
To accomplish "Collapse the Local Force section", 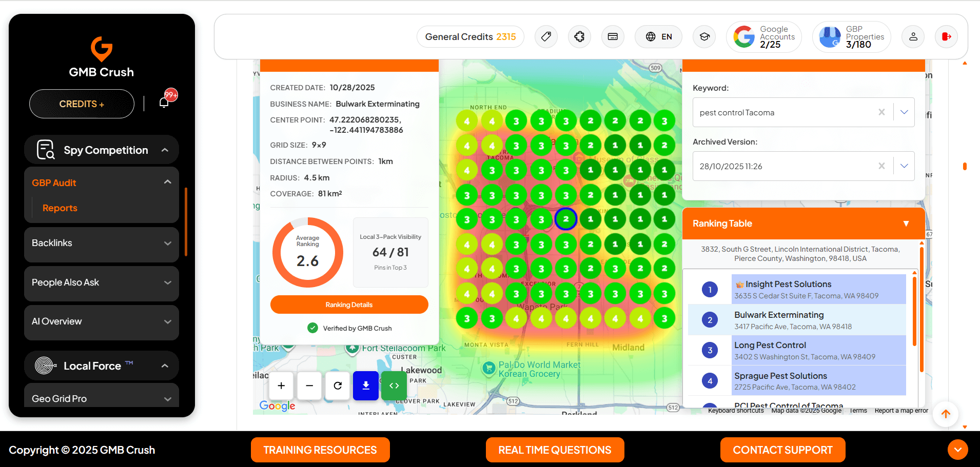I will 165,366.
